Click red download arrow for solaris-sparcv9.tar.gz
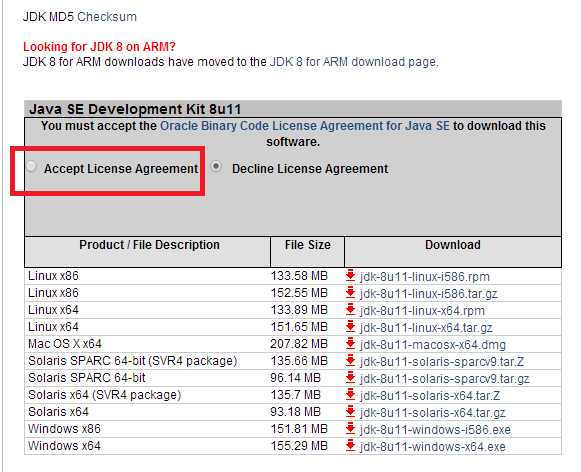This screenshot has height=472, width=581. coord(351,378)
